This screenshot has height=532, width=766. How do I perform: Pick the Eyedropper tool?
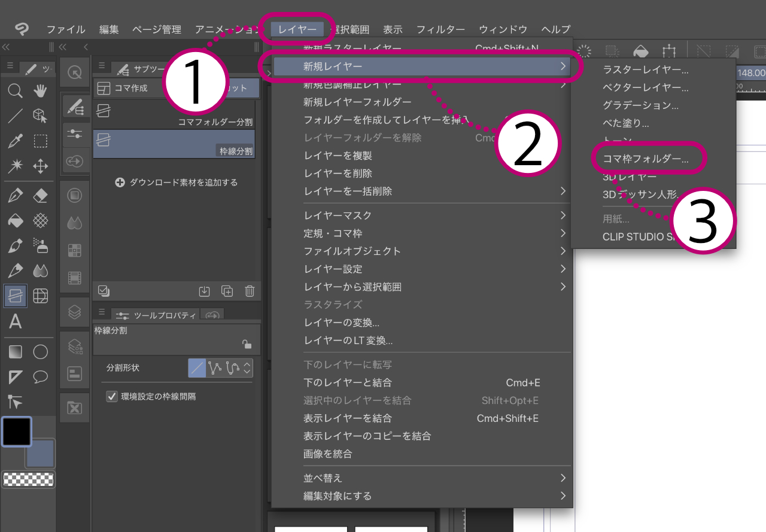16,141
